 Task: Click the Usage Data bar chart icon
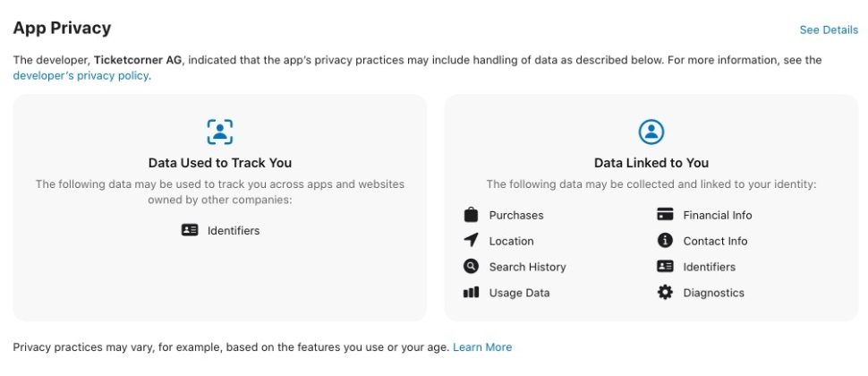[471, 293]
